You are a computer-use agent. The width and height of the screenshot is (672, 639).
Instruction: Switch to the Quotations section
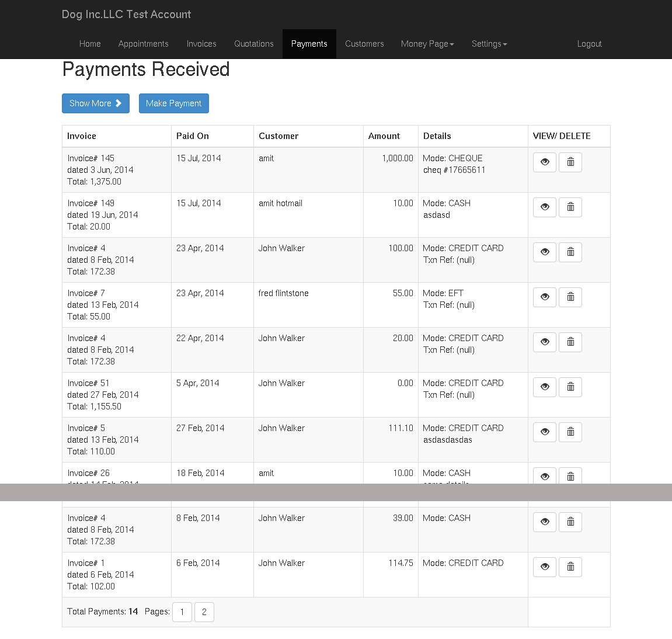click(254, 44)
